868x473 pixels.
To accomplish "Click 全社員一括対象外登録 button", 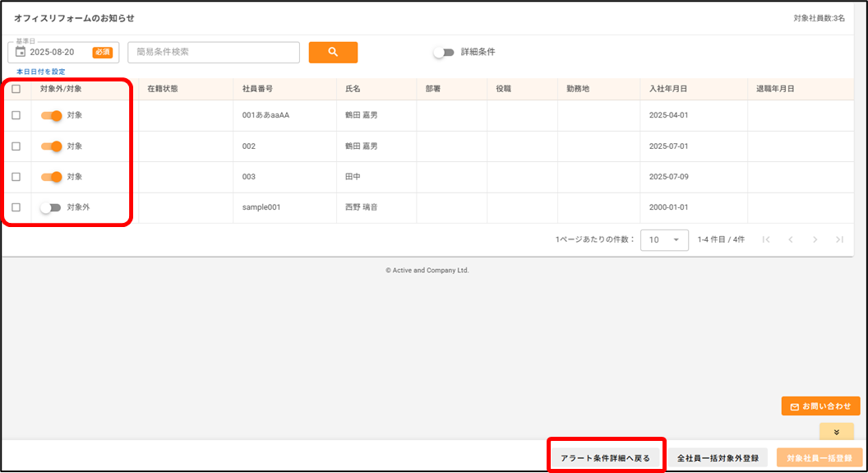I will click(x=718, y=458).
